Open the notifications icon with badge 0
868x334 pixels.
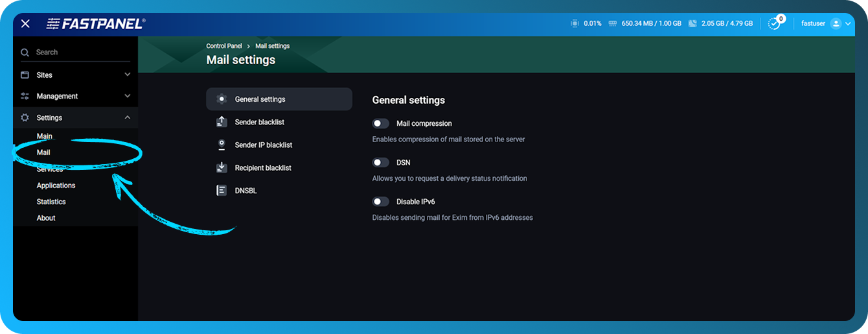pos(774,23)
